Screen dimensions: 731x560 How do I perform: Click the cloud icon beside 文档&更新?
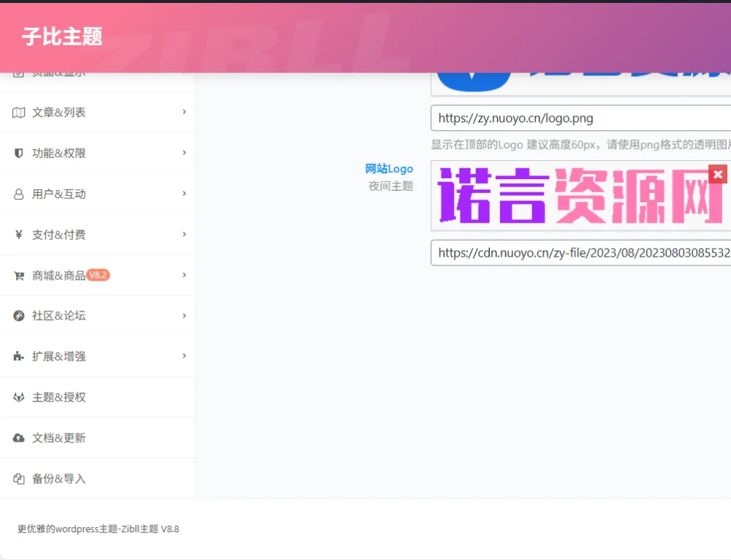tap(19, 438)
